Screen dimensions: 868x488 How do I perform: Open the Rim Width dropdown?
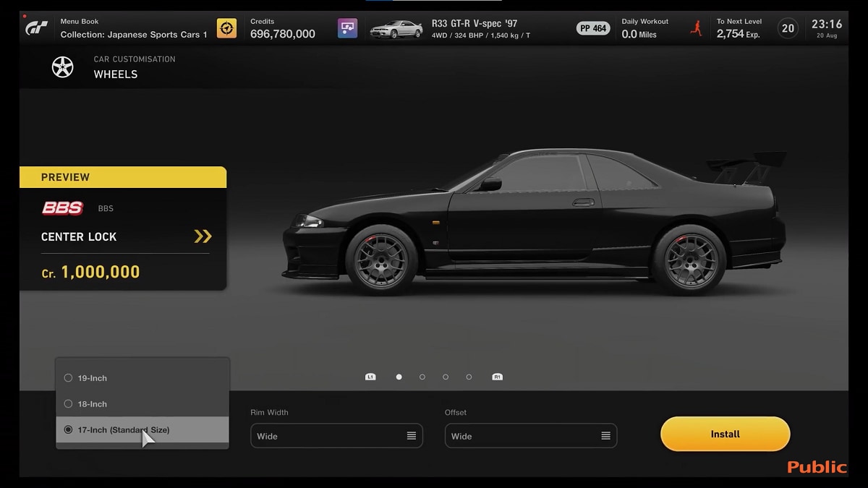coord(336,436)
